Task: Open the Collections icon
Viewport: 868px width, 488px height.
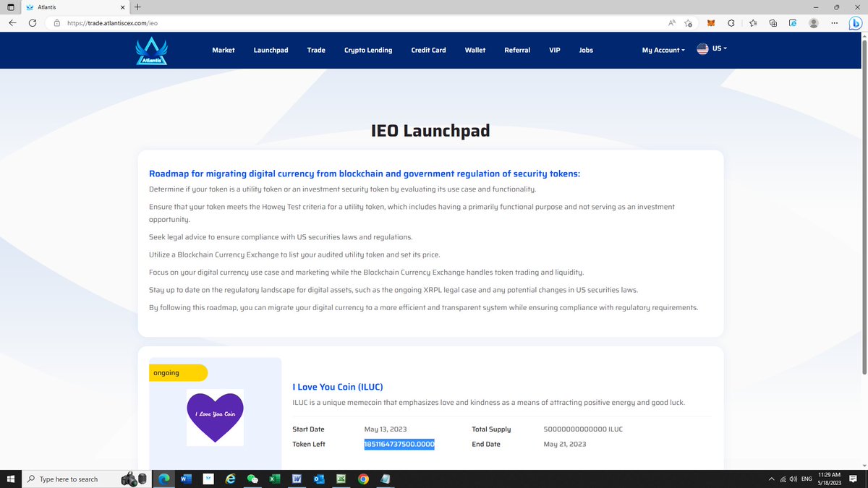Action: pos(773,23)
